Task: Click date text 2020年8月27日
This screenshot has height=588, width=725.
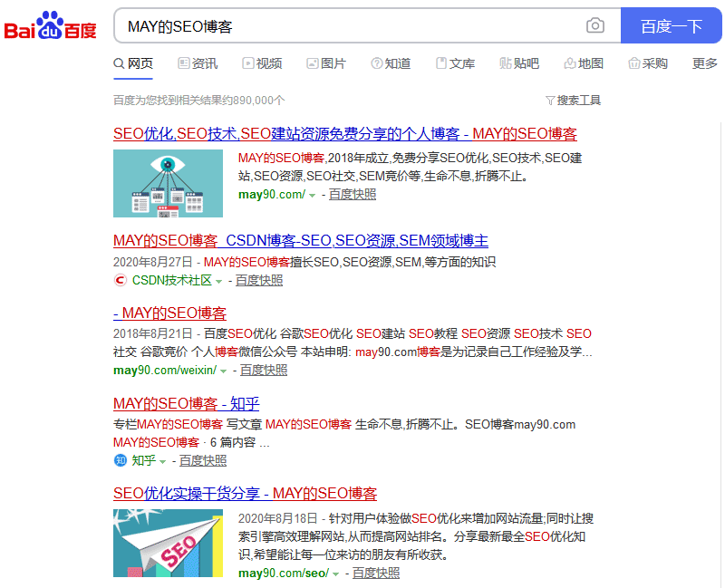Action: click(x=152, y=262)
